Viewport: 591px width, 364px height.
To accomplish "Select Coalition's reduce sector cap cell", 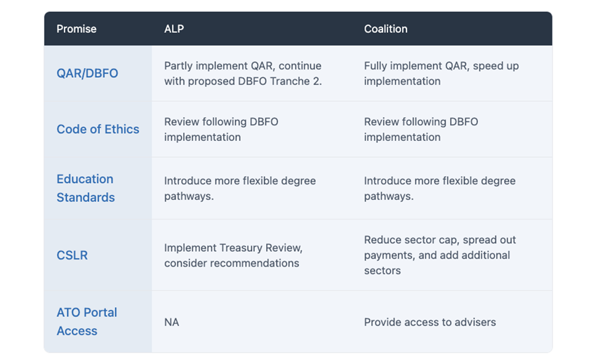I will pos(452,255).
